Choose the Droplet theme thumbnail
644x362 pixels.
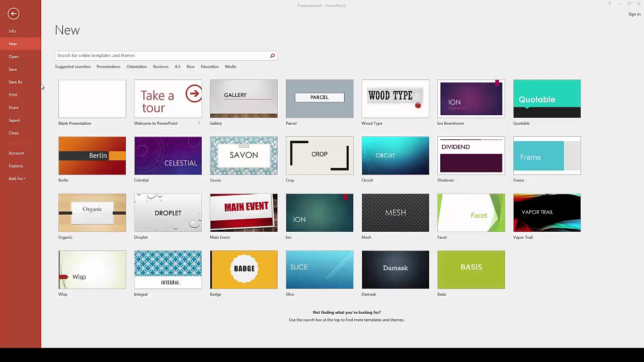[x=168, y=213]
